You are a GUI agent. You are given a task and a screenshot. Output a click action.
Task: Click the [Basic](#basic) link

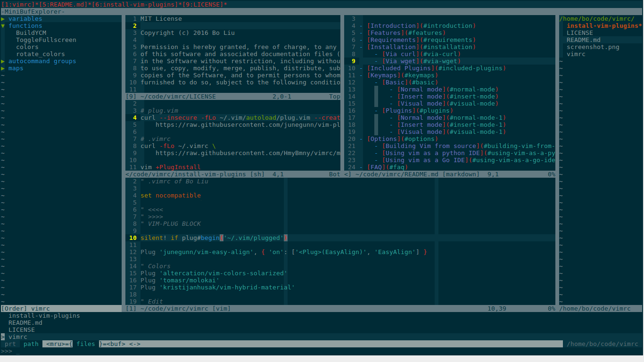(410, 82)
